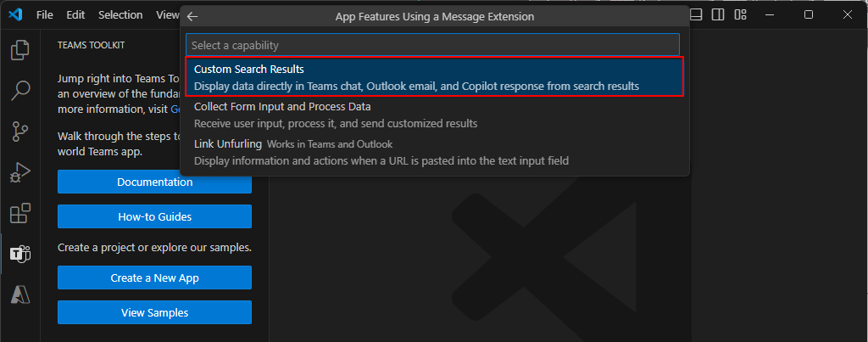Choose the Link Unfurling capability
The image size is (868, 342).
point(435,153)
